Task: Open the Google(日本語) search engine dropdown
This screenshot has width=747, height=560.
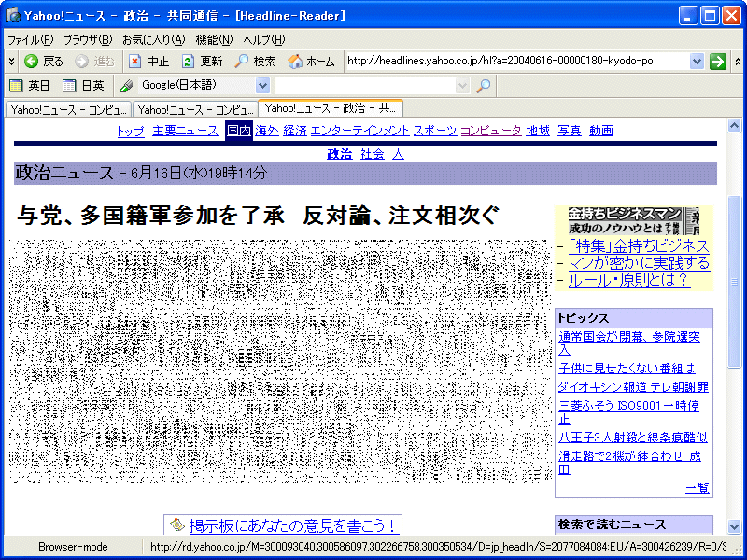Action: pos(262,86)
